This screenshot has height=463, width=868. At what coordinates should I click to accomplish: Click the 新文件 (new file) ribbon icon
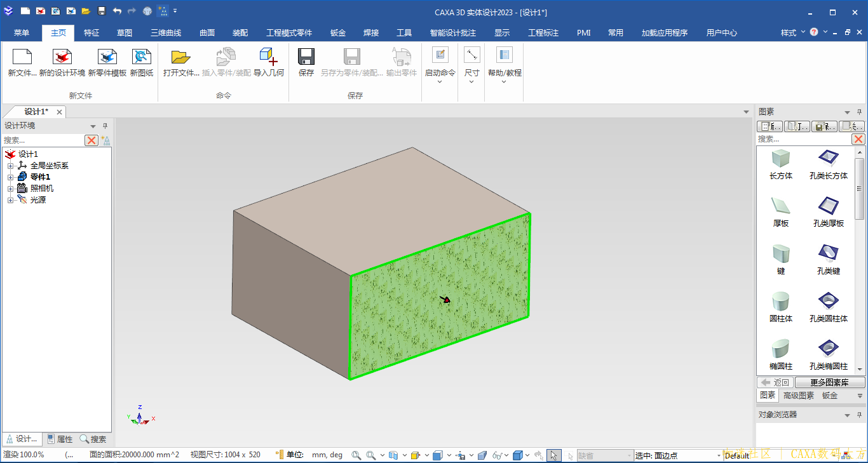pos(22,57)
